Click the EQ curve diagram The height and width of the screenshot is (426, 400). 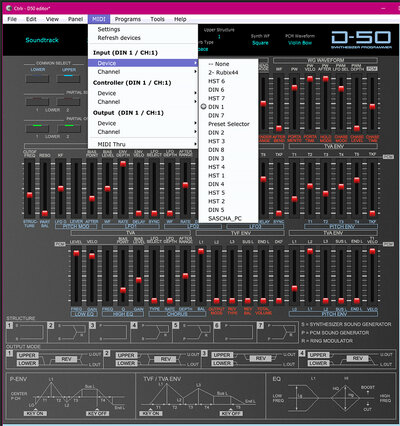[x=330, y=396]
